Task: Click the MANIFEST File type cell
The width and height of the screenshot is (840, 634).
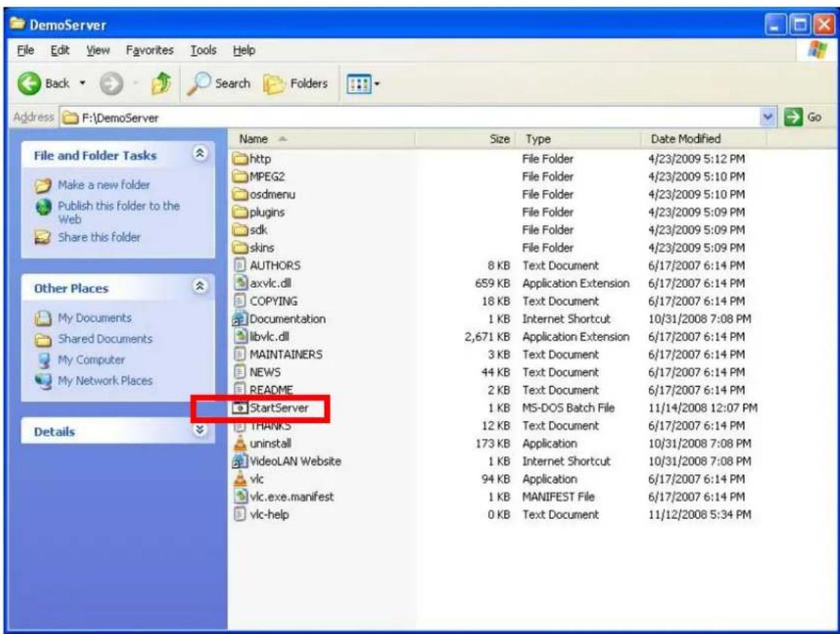Action: pyautogui.click(x=558, y=497)
